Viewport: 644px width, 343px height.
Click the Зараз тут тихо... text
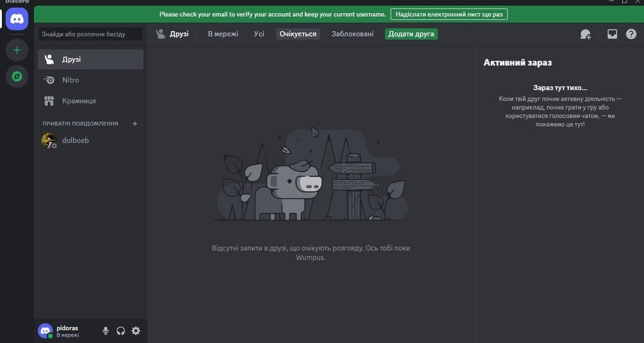[560, 88]
